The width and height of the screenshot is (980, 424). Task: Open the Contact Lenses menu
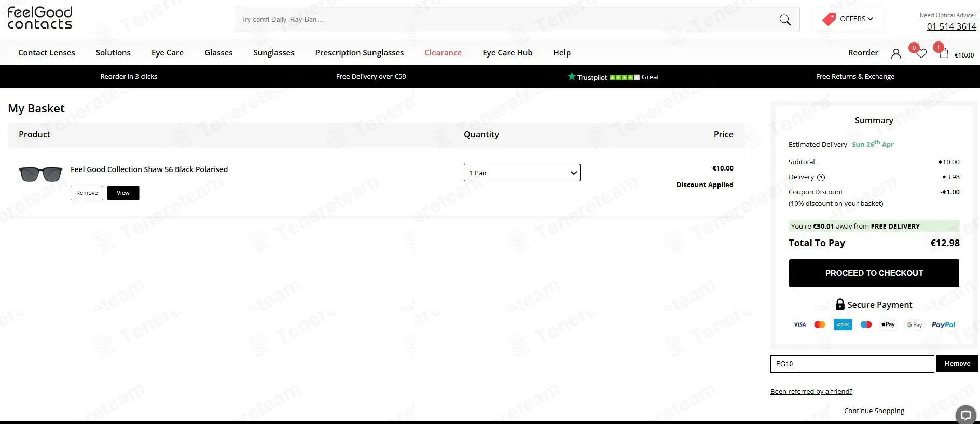click(47, 53)
